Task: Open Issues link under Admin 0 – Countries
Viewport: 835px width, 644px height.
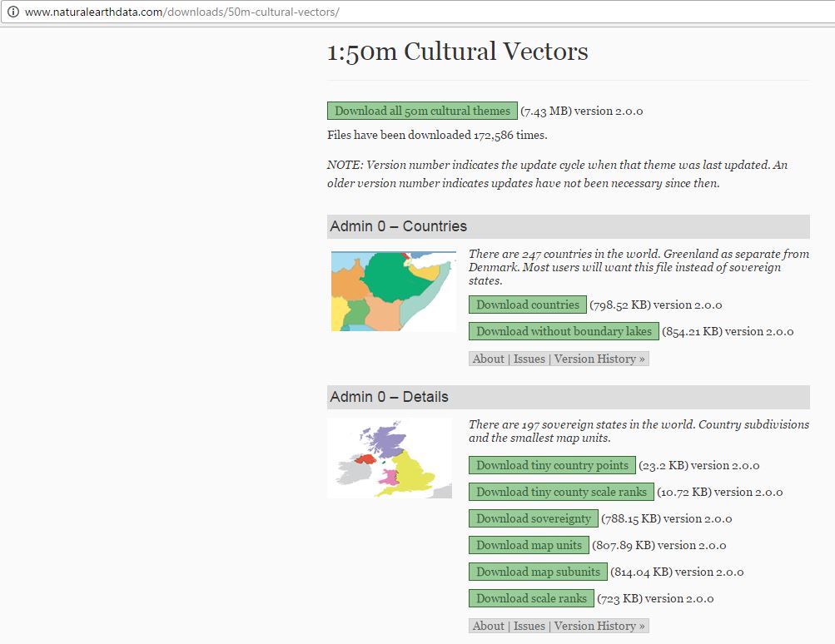Action: 529,359
